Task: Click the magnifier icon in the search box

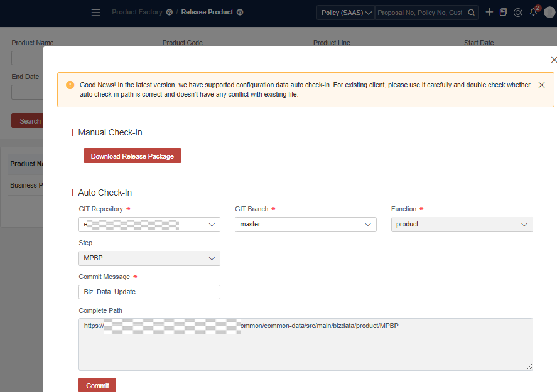Action: 471,12
